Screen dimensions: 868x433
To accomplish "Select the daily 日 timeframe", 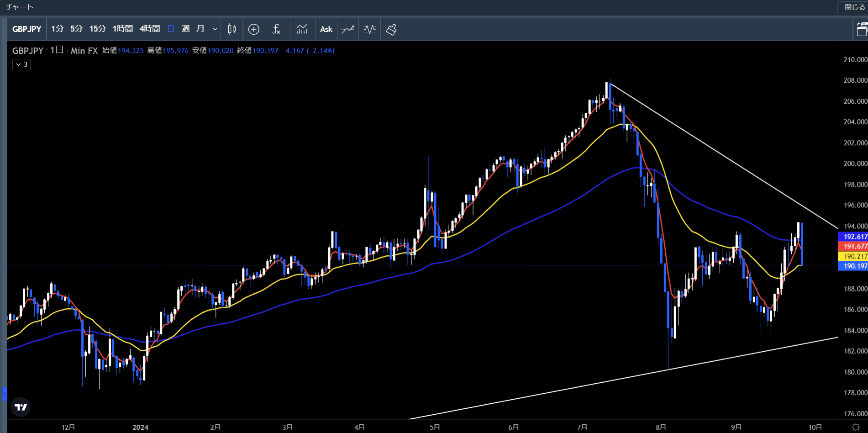I will click(171, 29).
